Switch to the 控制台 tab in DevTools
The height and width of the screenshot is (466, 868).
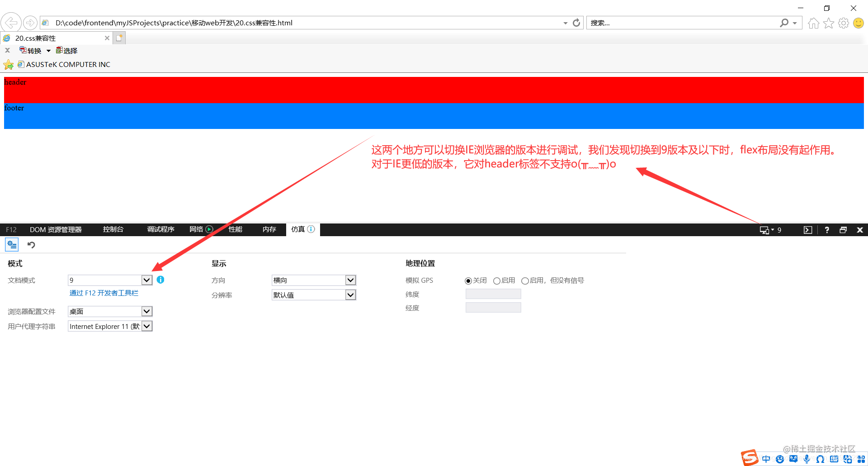pyautogui.click(x=113, y=229)
